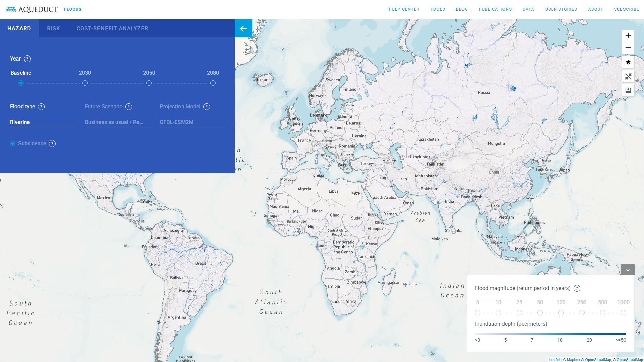Click the download map icon
644x362 pixels.
point(628,90)
